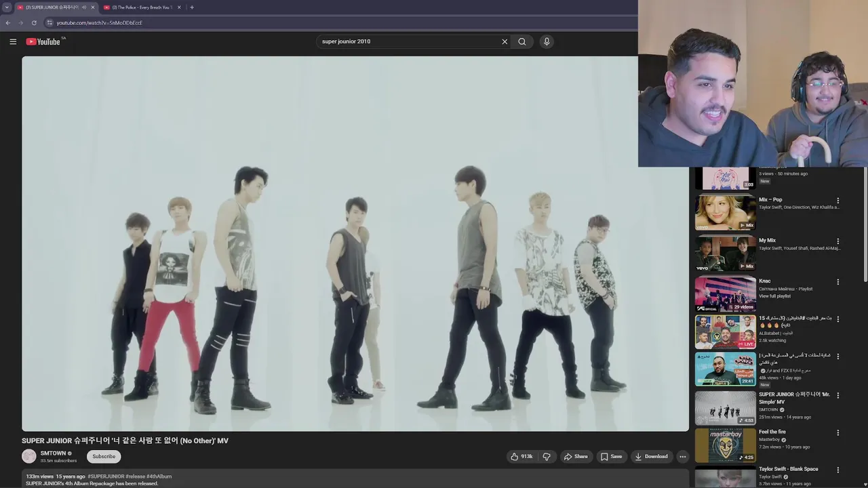
Task: Go back with browser back arrow
Action: coord(8,22)
